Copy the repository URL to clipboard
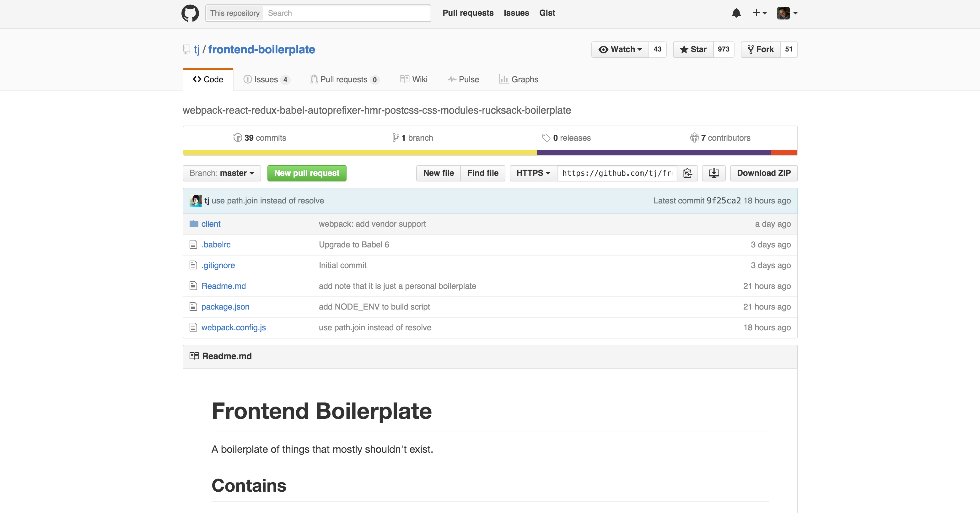The width and height of the screenshot is (980, 513). point(687,173)
